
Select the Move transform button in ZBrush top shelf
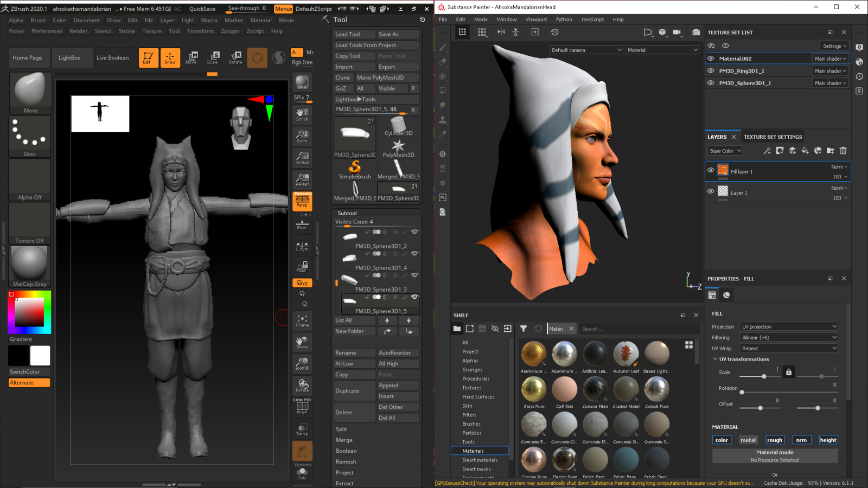tap(192, 57)
